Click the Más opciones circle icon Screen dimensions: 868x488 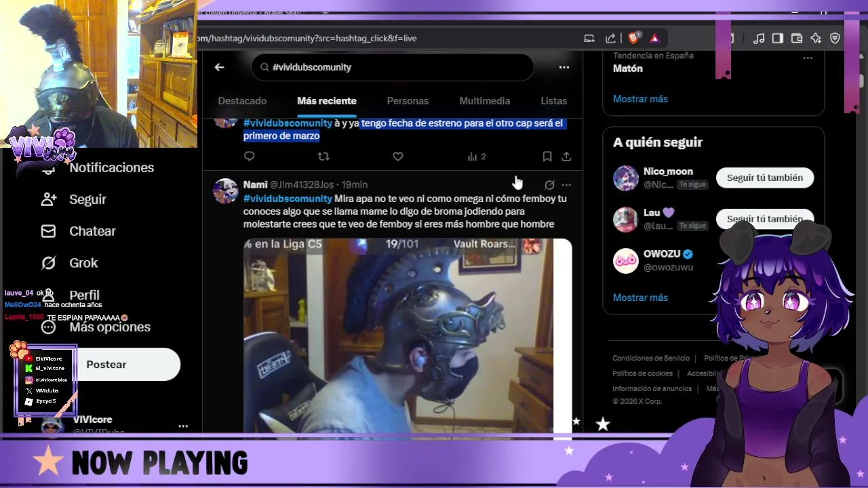tap(48, 327)
